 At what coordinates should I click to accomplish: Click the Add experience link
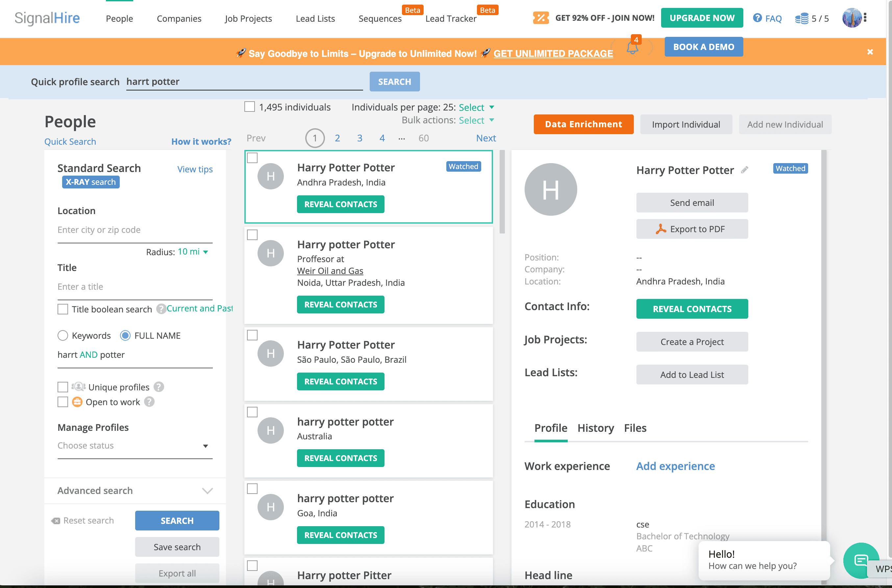point(675,466)
